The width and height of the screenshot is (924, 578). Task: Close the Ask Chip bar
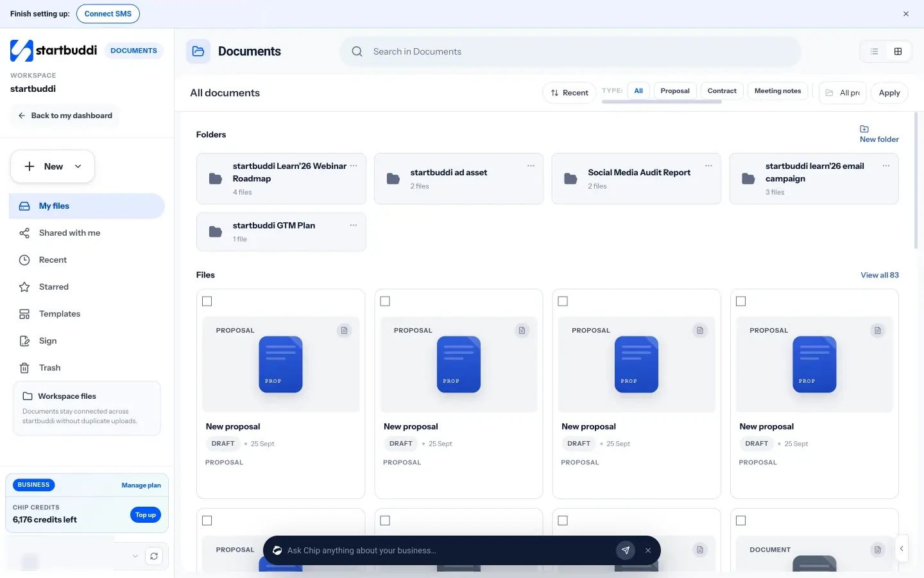(648, 550)
